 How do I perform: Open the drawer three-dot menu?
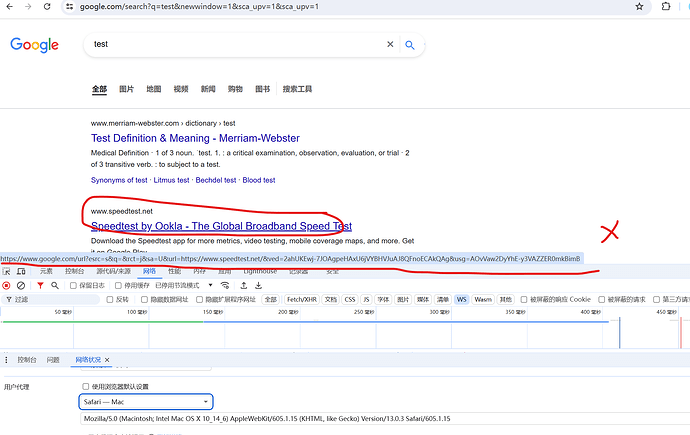pyautogui.click(x=6, y=360)
